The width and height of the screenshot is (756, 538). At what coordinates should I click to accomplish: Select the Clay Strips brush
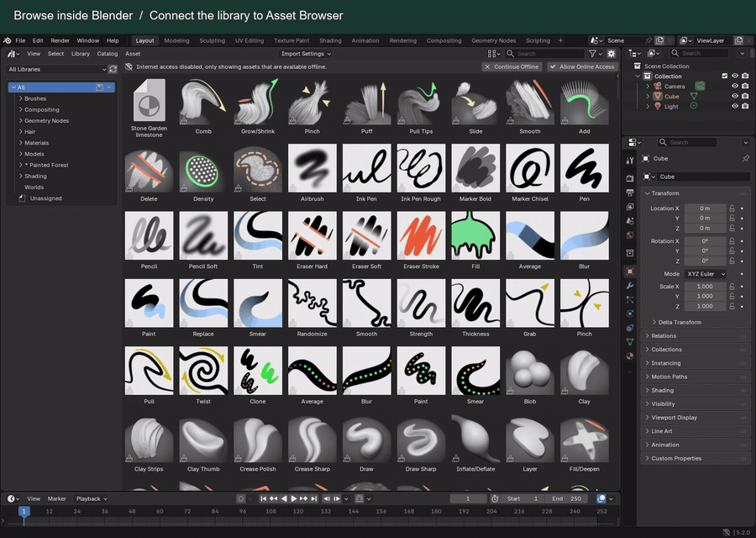pos(149,444)
